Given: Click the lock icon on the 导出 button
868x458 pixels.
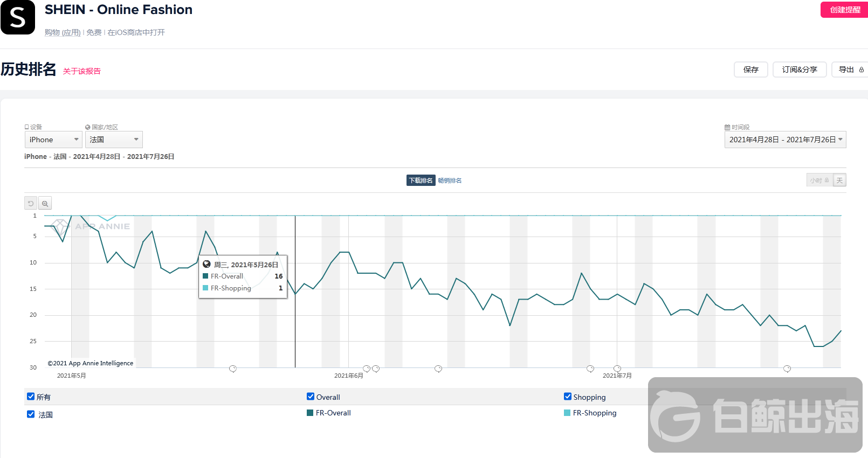Looking at the screenshot, I should pyautogui.click(x=862, y=70).
